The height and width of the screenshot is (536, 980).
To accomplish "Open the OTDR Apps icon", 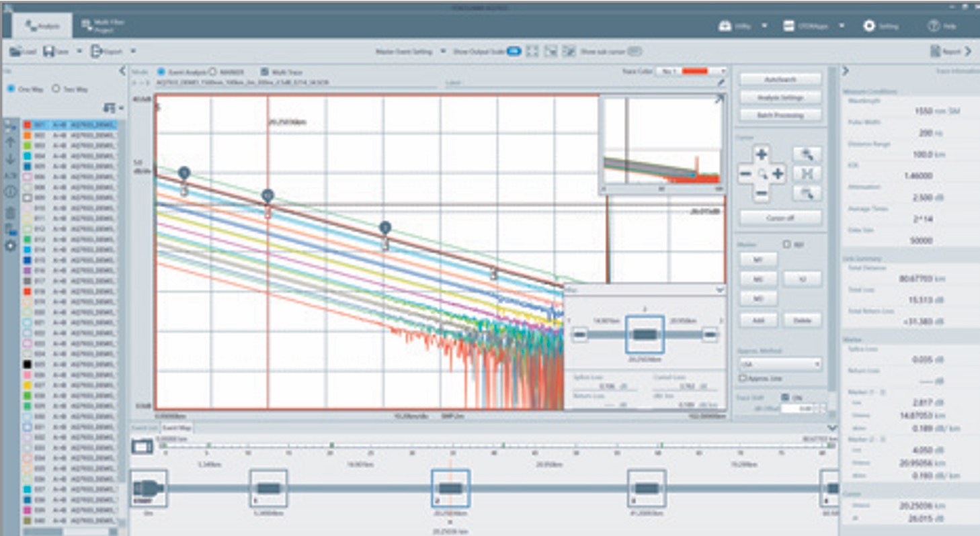I will tap(789, 26).
